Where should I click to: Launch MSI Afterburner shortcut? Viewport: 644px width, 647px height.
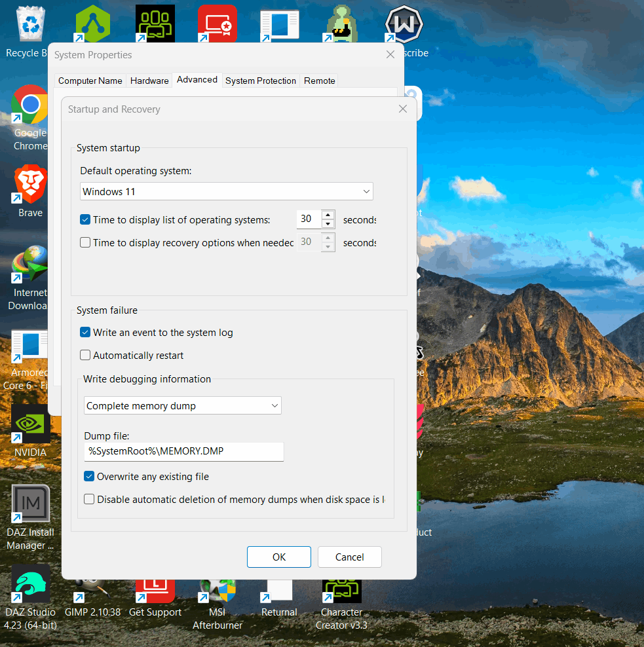coord(217,591)
